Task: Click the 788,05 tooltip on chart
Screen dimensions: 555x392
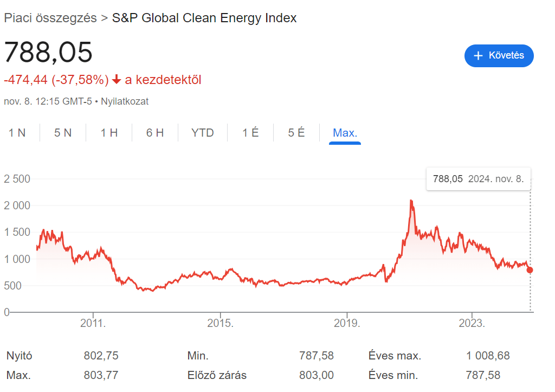Action: pos(478,179)
